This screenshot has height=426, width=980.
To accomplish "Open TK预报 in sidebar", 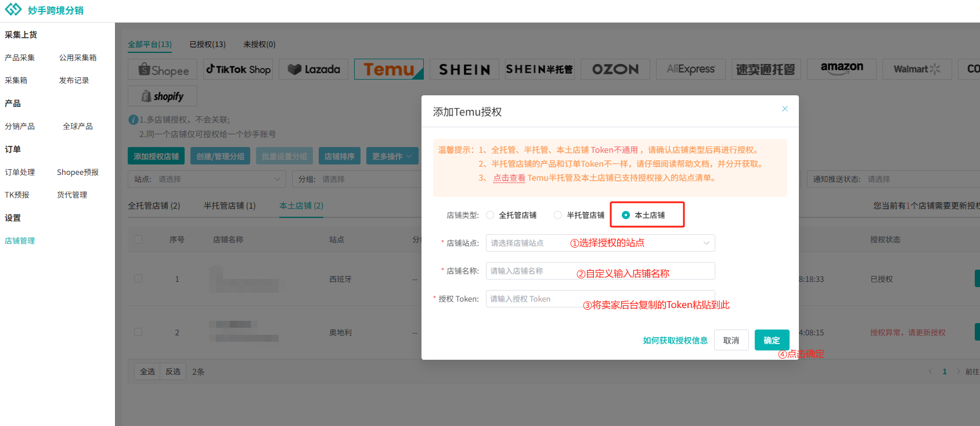I will tap(17, 195).
